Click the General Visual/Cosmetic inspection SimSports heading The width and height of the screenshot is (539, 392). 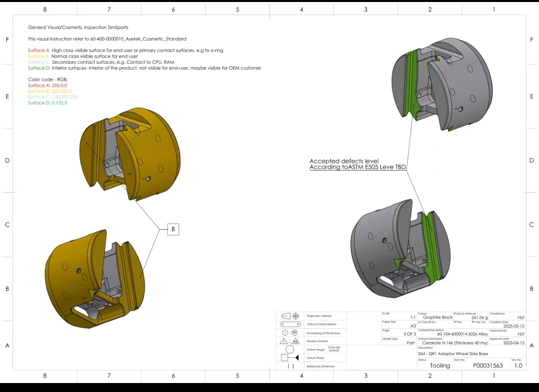pyautogui.click(x=78, y=27)
